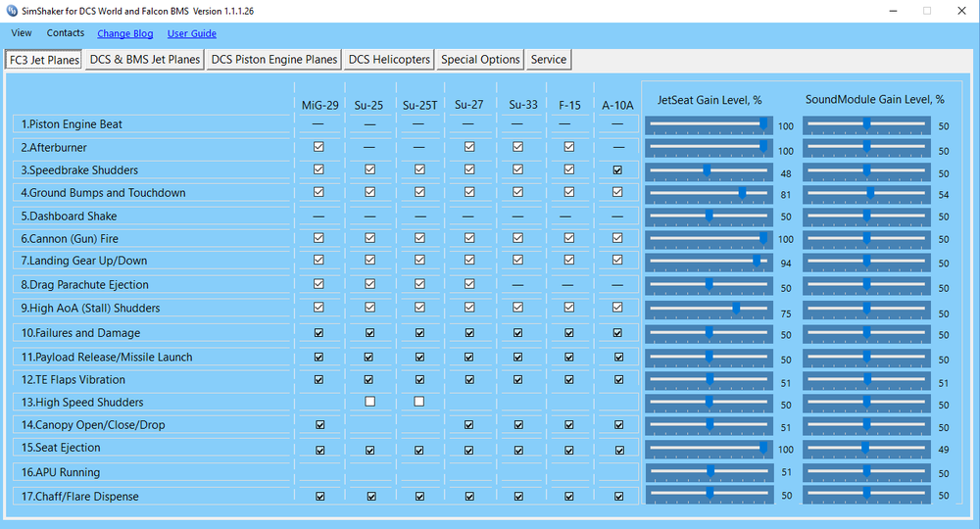Viewport: 980px width, 529px height.
Task: Toggle Seat Ejection checkbox for Su-25T
Action: tap(418, 451)
